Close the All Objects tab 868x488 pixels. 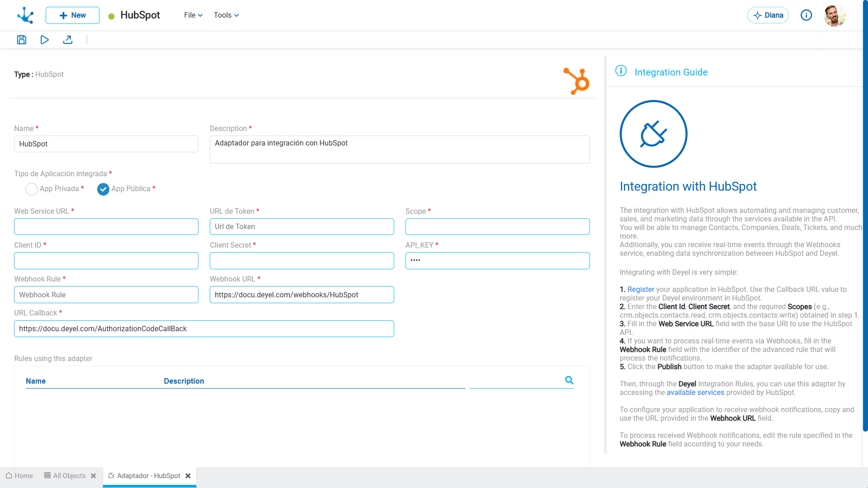pos(94,476)
